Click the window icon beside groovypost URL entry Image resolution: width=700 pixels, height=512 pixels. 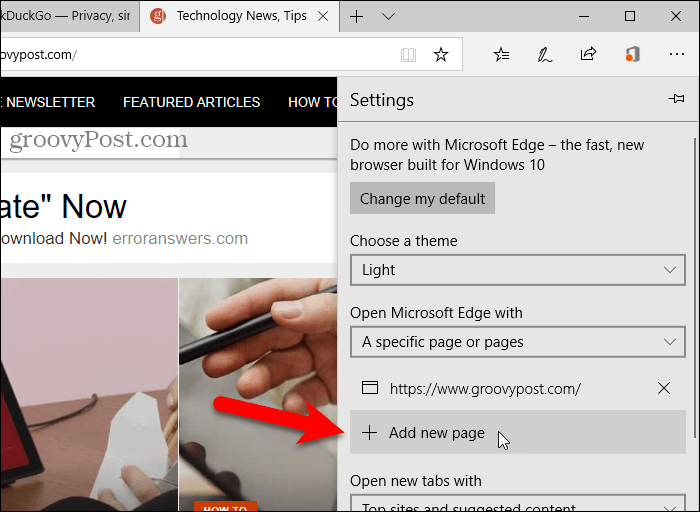(370, 387)
